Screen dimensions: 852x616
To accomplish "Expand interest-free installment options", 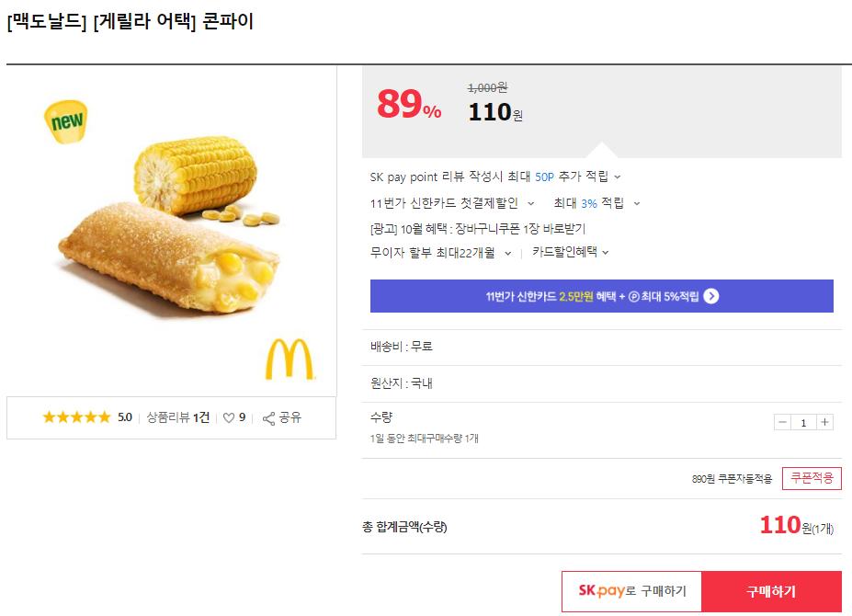I will tap(507, 252).
